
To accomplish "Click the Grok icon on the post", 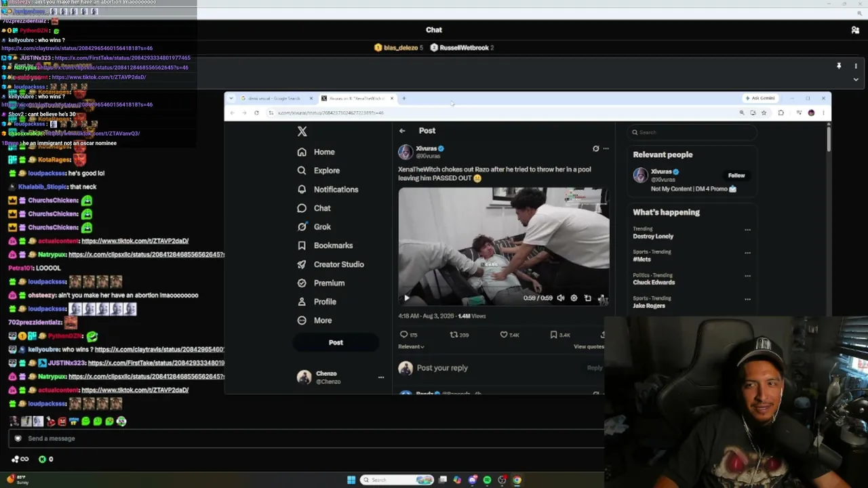I will pos(596,148).
